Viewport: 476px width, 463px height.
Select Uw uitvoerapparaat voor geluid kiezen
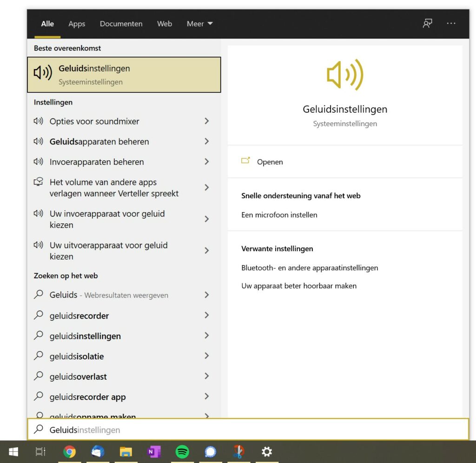tap(124, 251)
